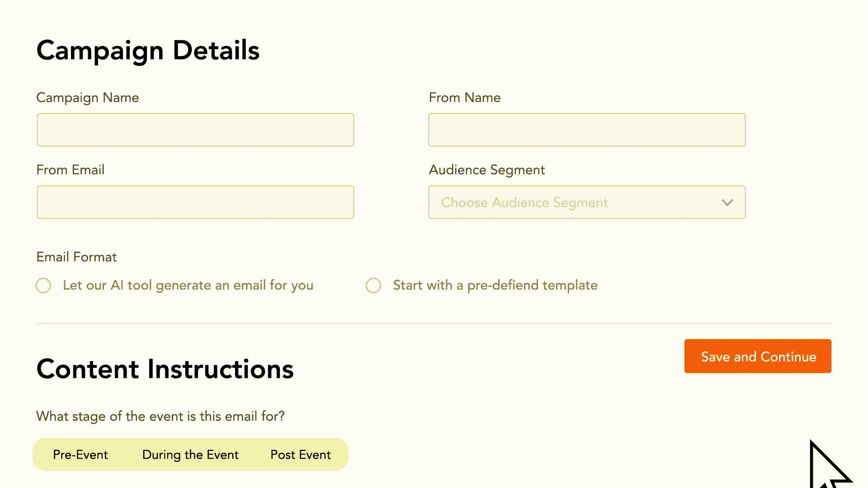Focus the From Email entry field
868x488 pixels.
coord(195,202)
